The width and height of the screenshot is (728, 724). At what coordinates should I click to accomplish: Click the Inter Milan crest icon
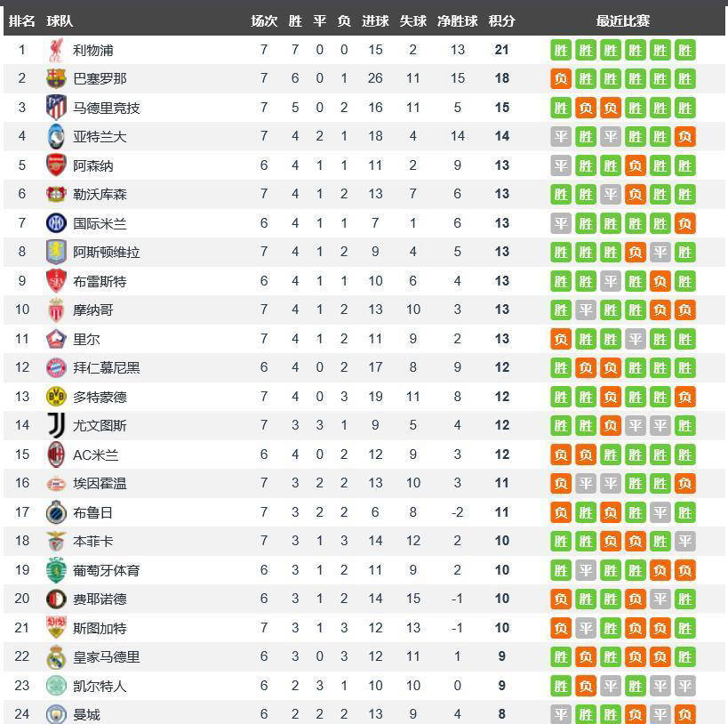tap(56, 223)
